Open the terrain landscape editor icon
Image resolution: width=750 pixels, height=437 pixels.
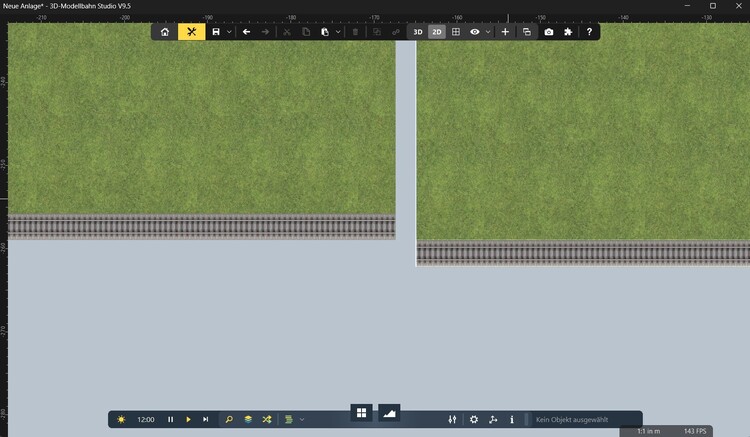tap(389, 412)
